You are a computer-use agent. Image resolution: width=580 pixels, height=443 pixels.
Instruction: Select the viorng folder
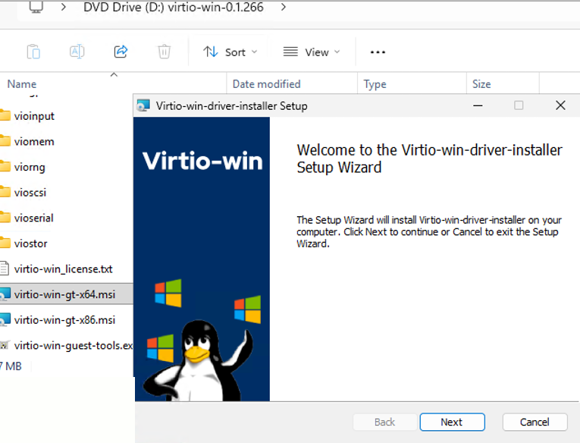30,167
